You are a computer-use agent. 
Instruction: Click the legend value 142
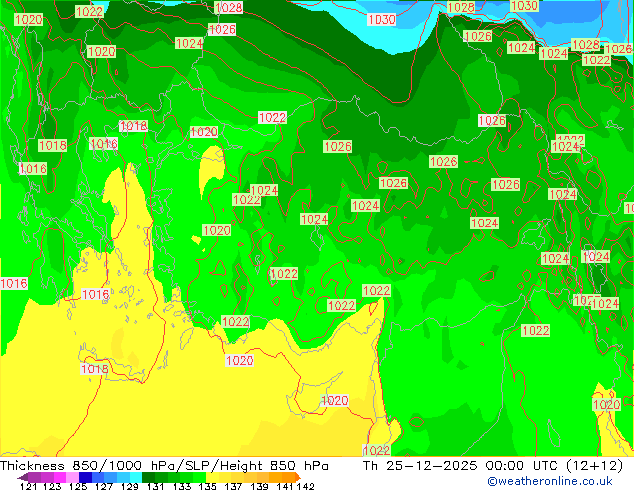[306, 486]
